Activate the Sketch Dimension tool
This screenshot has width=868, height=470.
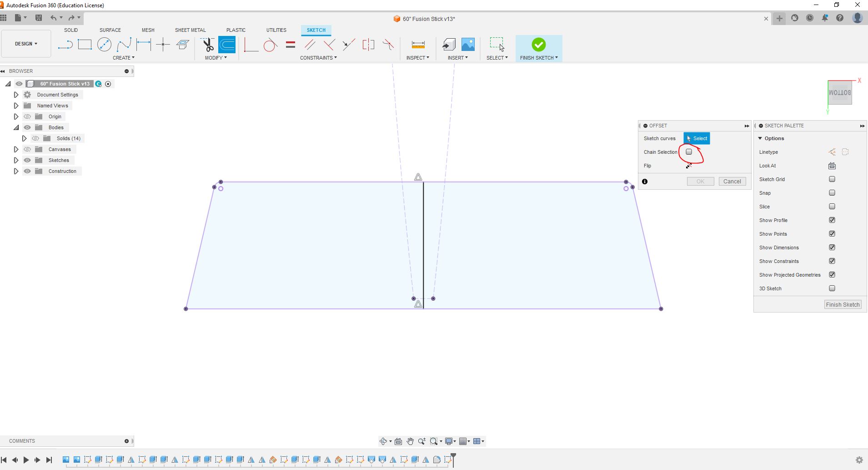144,45
